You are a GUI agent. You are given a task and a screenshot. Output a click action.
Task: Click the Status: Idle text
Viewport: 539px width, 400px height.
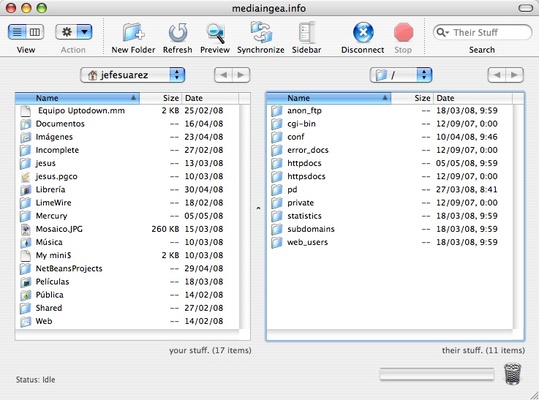pyautogui.click(x=35, y=380)
